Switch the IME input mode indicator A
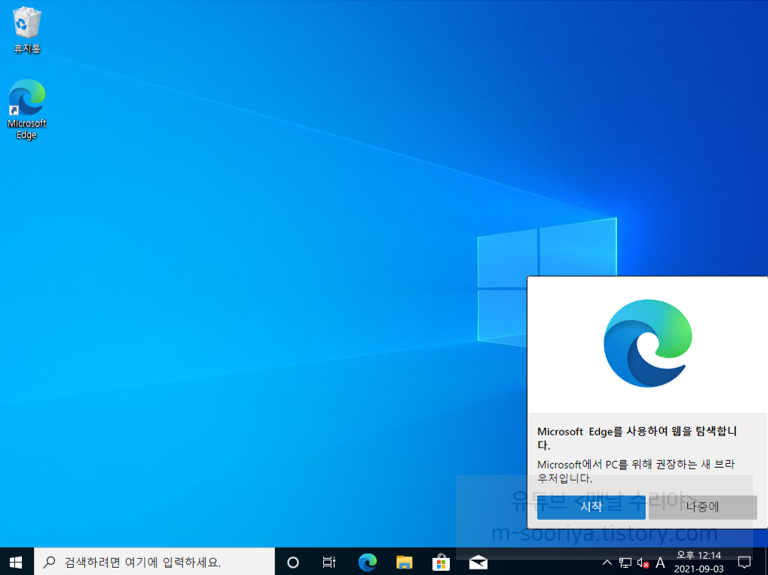 (660, 562)
